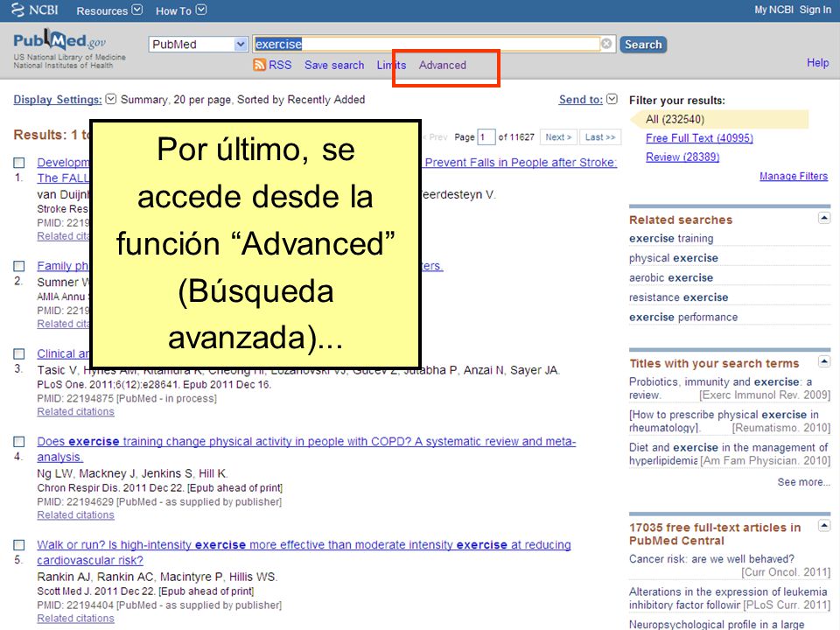Open the Limits link
This screenshot has height=630, width=840.
pos(391,65)
